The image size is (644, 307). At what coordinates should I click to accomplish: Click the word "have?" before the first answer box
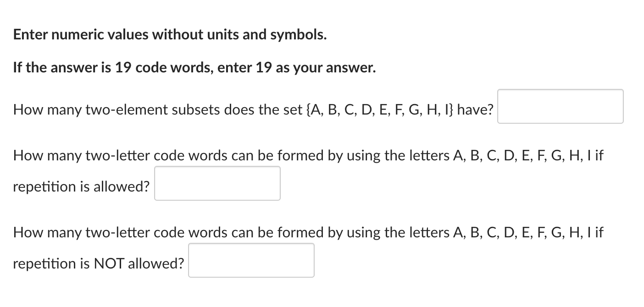click(x=476, y=110)
